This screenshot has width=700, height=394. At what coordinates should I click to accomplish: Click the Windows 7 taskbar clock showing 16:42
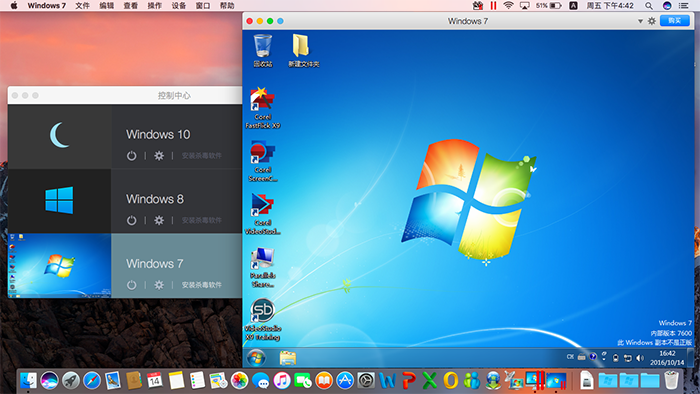click(667, 357)
